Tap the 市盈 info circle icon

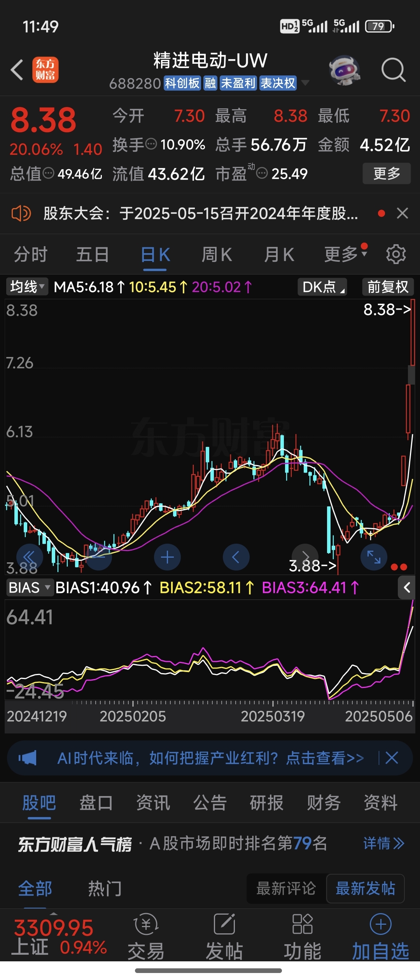(x=262, y=173)
